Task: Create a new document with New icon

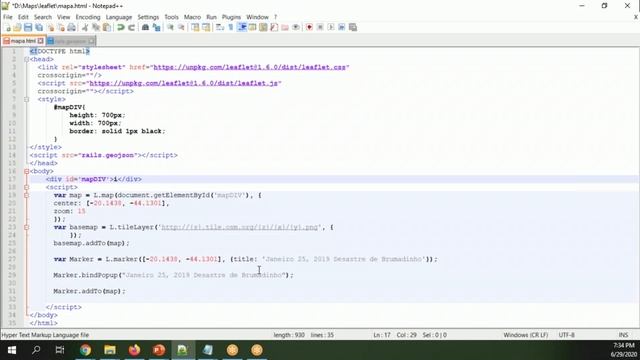Action: [x=7, y=27]
